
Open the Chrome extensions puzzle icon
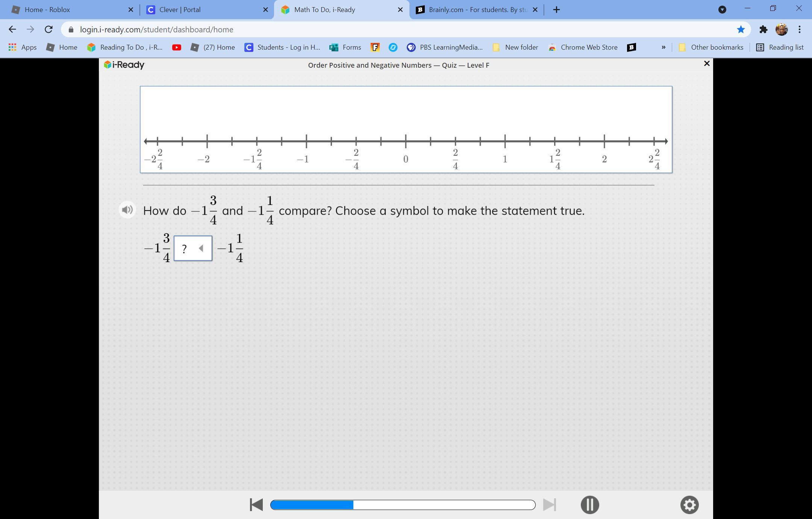tap(763, 29)
